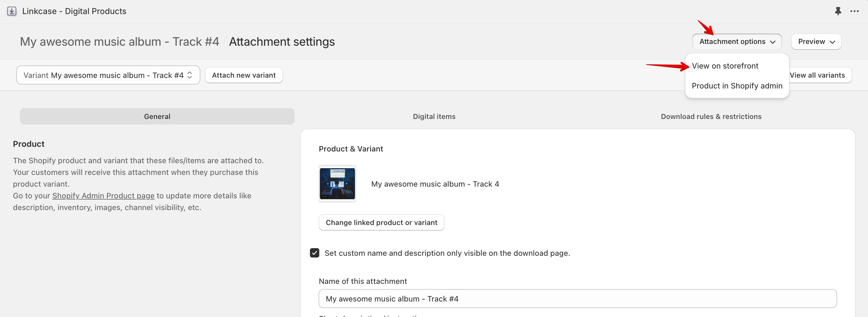Click the Linkcase download app icon
868x317 pixels.
point(11,11)
